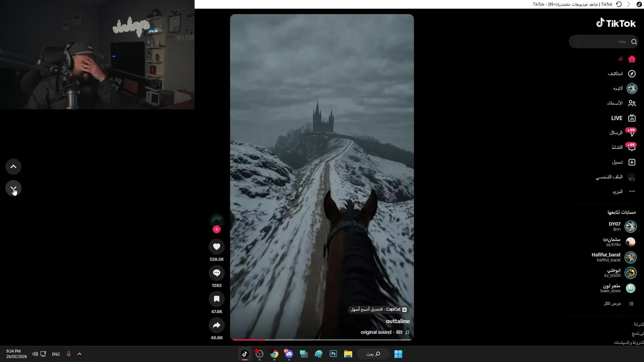Open the home feed via the red house icon
The width and height of the screenshot is (644, 362).
(632, 59)
